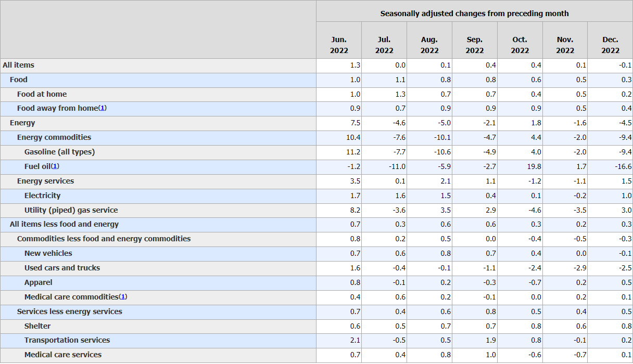Click the Apparel row label

(x=39, y=282)
